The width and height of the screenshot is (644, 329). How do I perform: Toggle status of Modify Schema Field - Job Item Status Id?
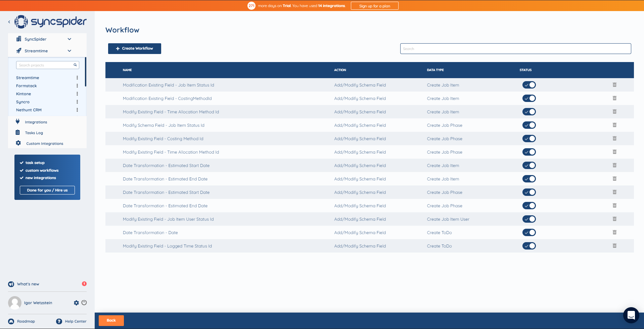[x=529, y=125]
